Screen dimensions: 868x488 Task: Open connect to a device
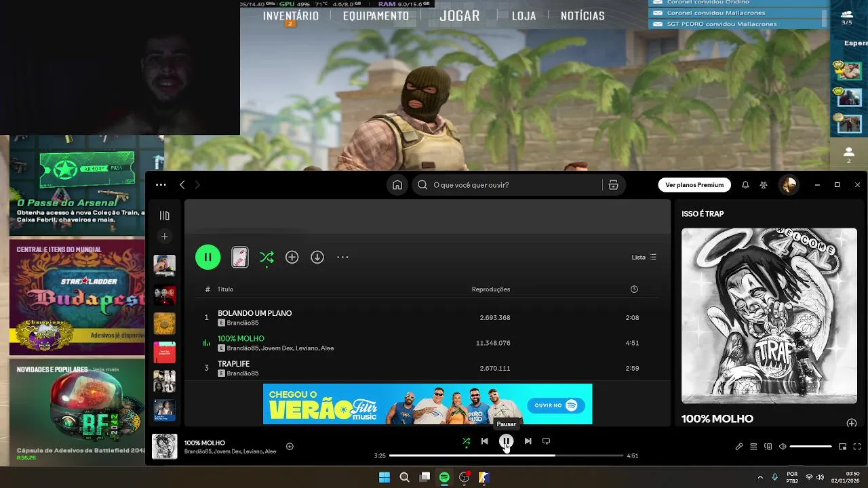(x=768, y=447)
